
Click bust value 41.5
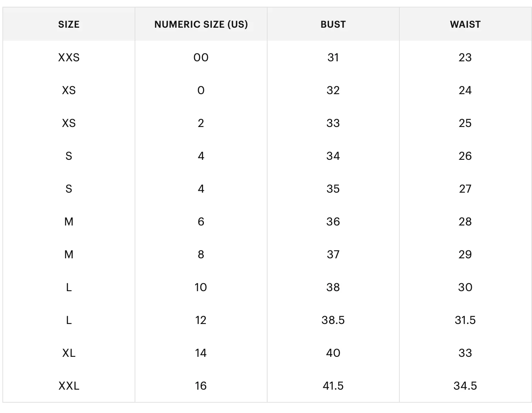333,386
